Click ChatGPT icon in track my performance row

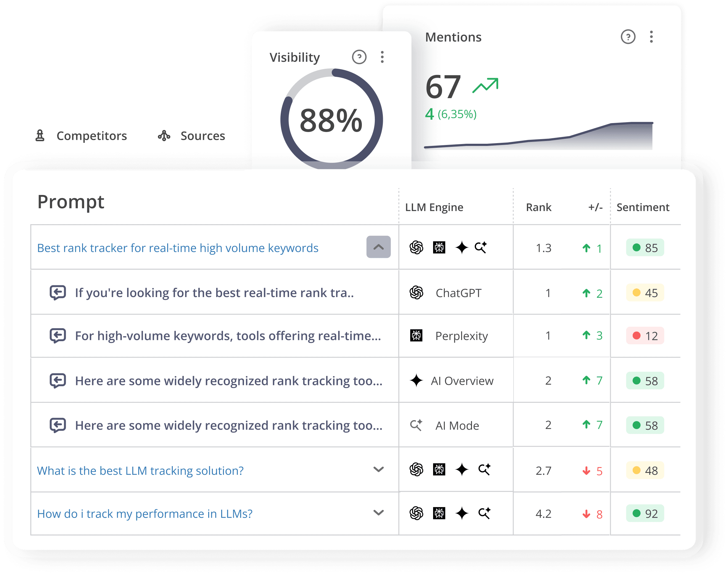pos(416,513)
